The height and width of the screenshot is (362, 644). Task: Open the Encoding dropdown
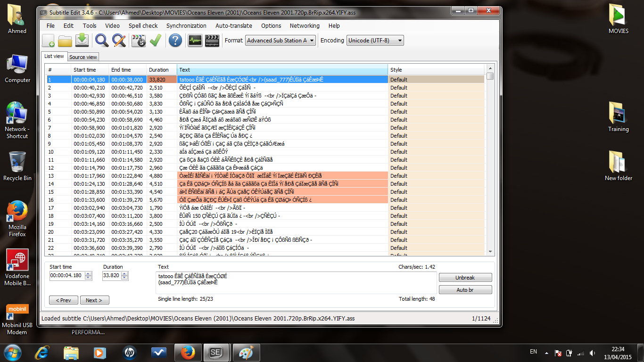(x=375, y=41)
